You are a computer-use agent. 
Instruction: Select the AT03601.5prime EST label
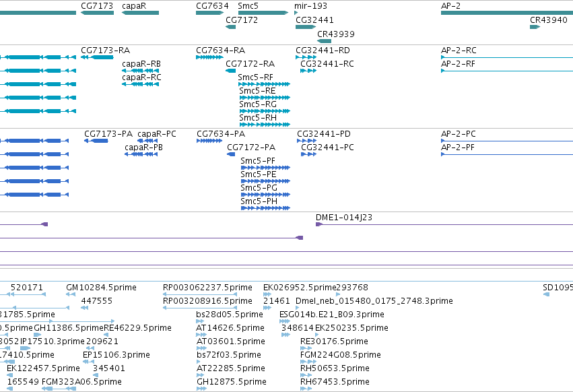coord(230,341)
